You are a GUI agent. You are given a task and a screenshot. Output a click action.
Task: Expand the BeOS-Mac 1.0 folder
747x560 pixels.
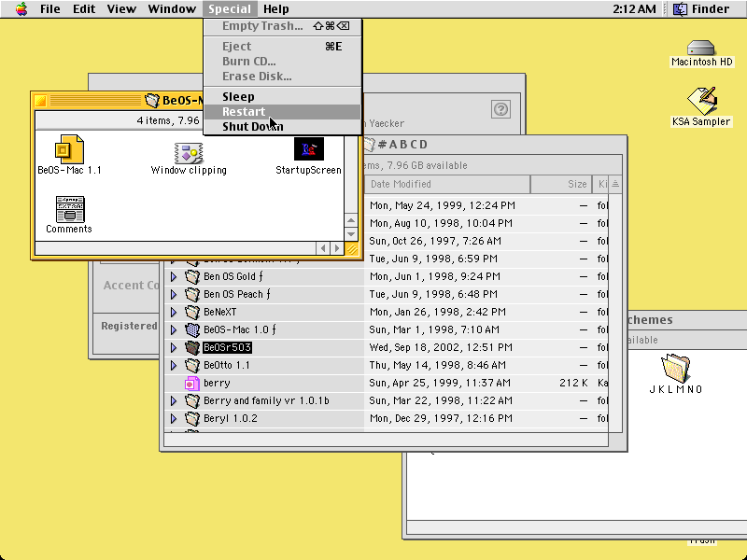tap(174, 329)
